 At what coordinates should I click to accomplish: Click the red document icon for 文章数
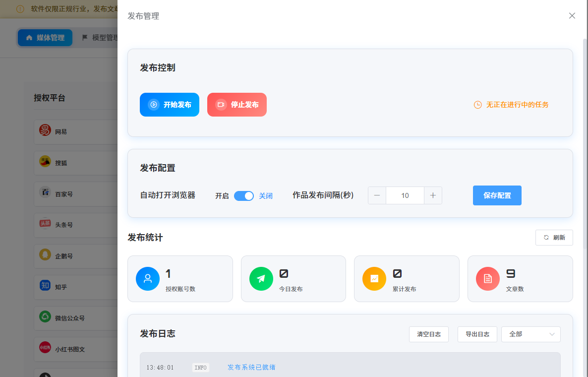[x=488, y=279]
